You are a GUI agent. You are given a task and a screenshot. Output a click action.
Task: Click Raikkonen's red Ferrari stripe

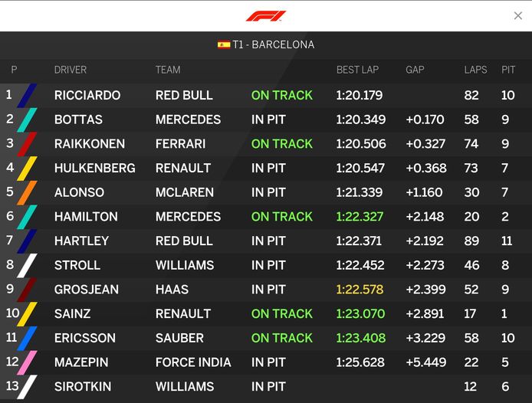click(27, 144)
